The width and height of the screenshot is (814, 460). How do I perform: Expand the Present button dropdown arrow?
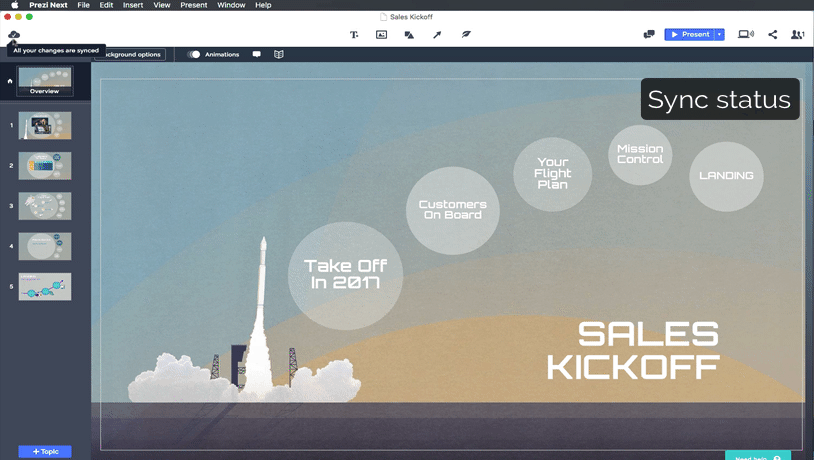pos(719,35)
